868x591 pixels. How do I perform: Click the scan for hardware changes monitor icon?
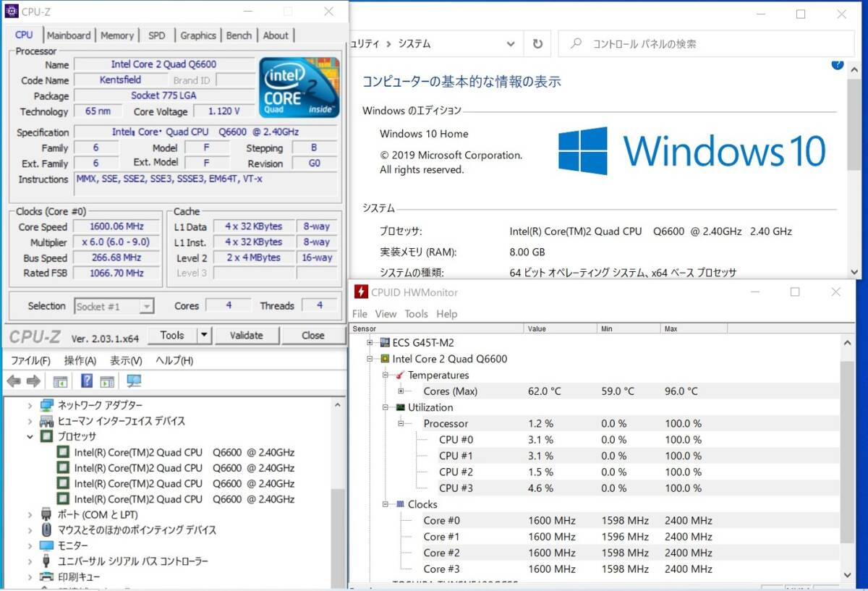pyautogui.click(x=134, y=381)
